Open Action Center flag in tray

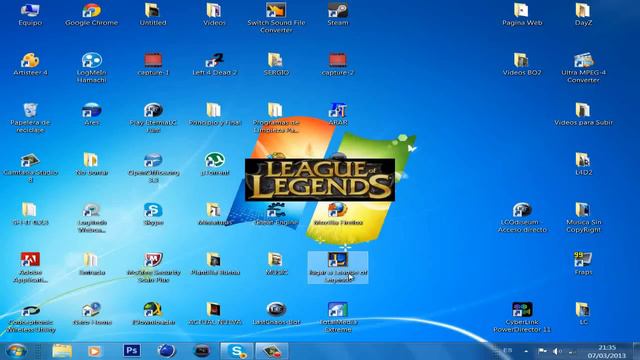click(x=542, y=351)
